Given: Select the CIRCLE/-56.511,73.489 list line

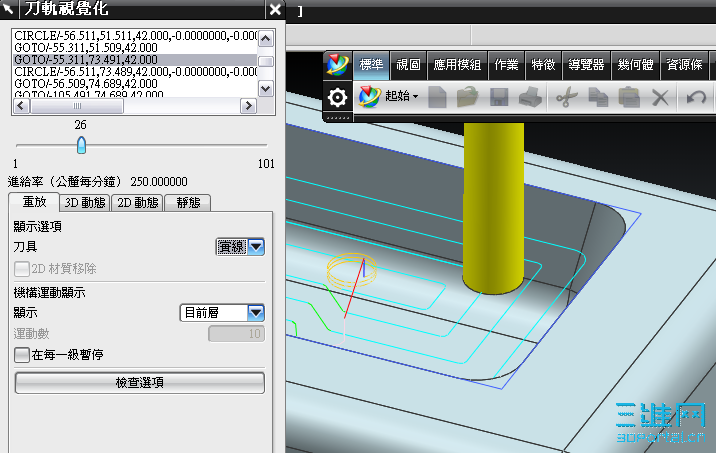Looking at the screenshot, I should coord(136,72).
